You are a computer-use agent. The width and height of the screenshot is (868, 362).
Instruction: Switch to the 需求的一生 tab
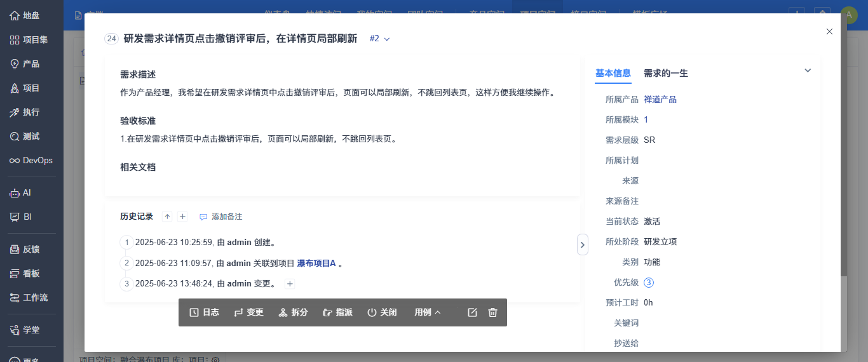tap(665, 73)
